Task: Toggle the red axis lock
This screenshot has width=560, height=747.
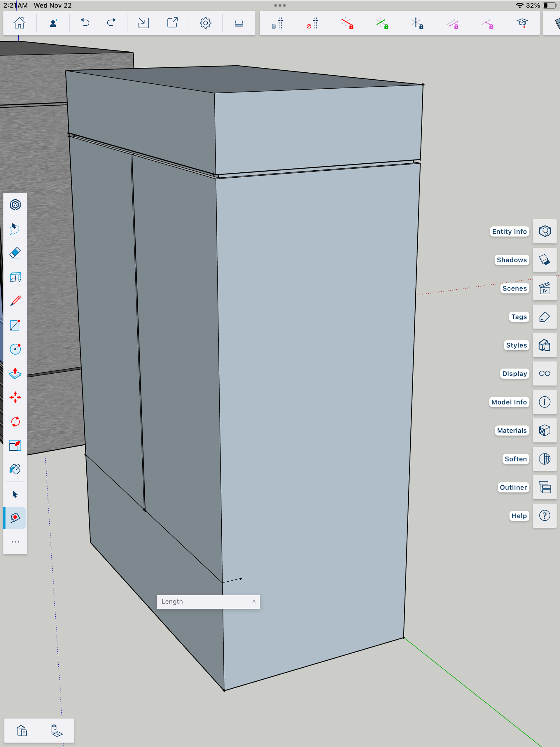Action: click(347, 23)
